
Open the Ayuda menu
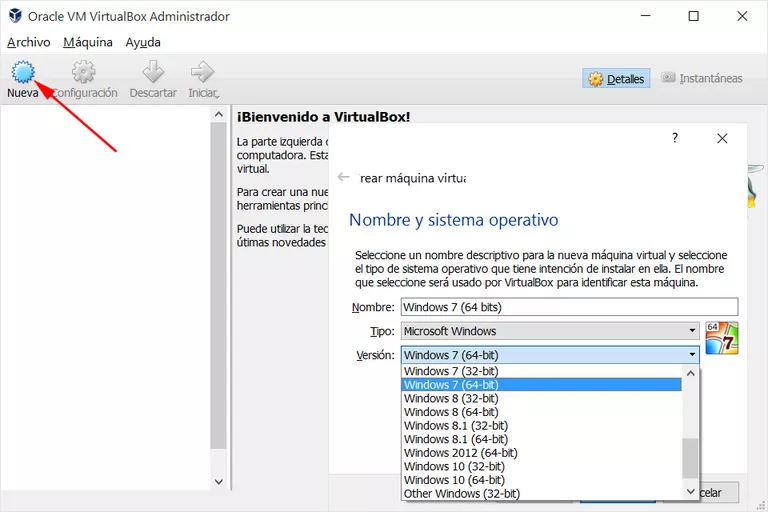click(x=143, y=42)
